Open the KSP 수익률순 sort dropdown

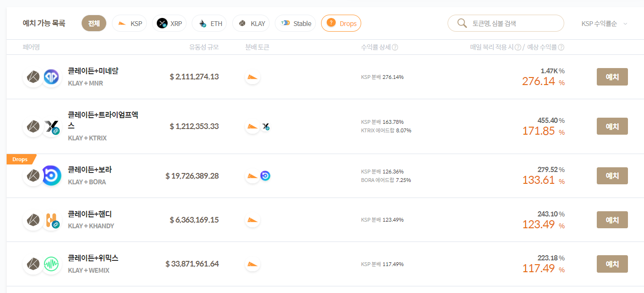click(x=604, y=24)
